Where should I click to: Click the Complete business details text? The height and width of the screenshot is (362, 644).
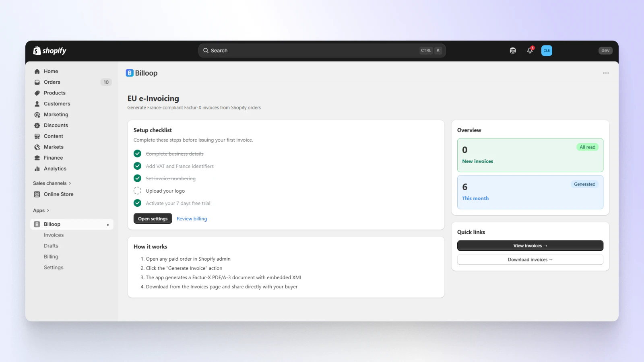(175, 154)
